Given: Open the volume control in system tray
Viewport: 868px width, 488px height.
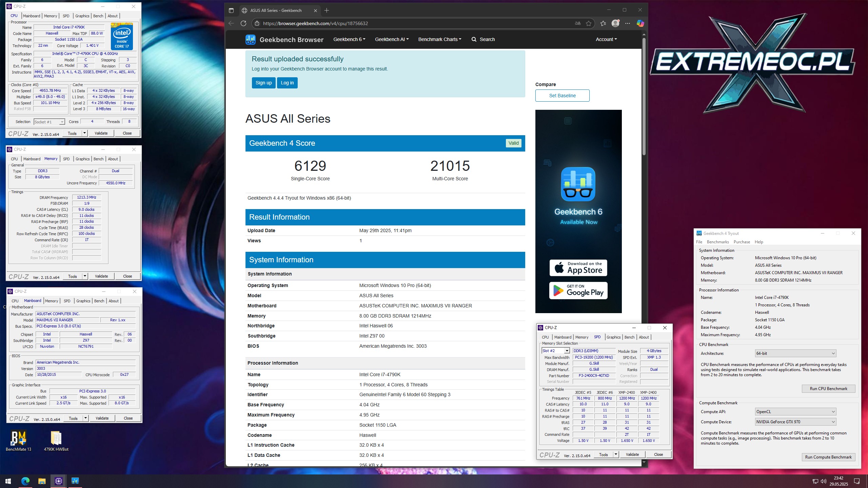Looking at the screenshot, I should tap(824, 481).
